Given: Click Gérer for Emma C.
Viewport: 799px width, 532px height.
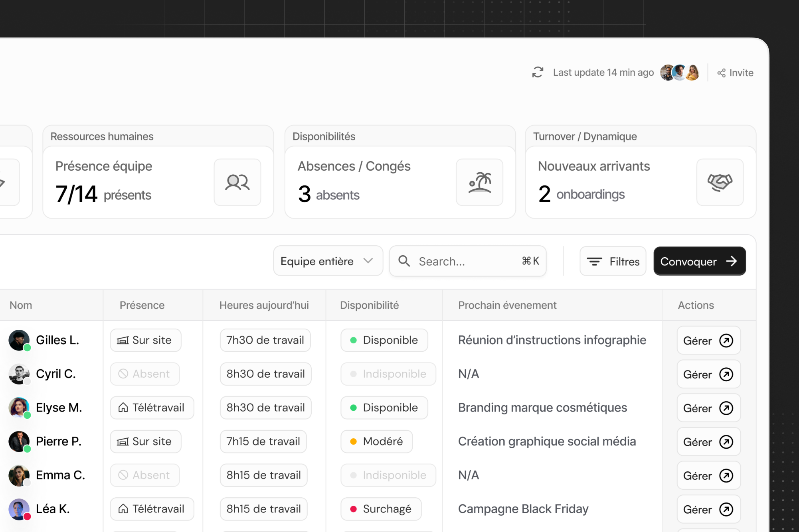Looking at the screenshot, I should coord(708,475).
